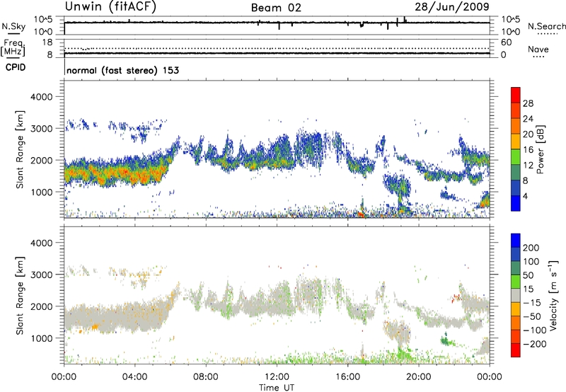Click the "2000" tick in the power panel
Viewport: 566px width, 392px height.
click(41, 160)
